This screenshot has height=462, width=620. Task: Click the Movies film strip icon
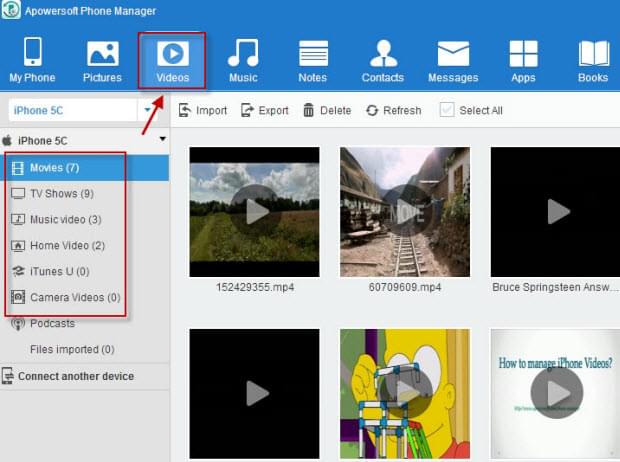point(18,168)
